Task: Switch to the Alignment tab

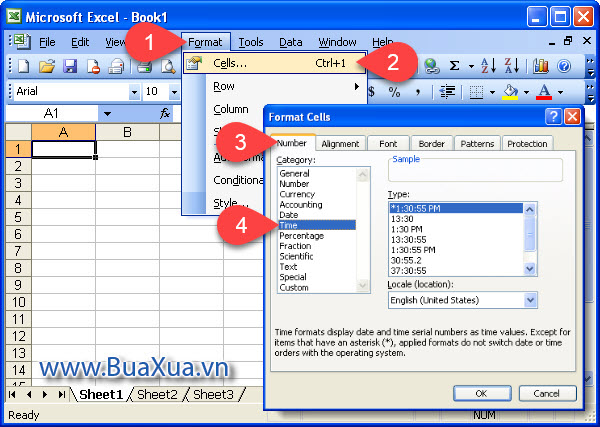Action: (x=340, y=143)
